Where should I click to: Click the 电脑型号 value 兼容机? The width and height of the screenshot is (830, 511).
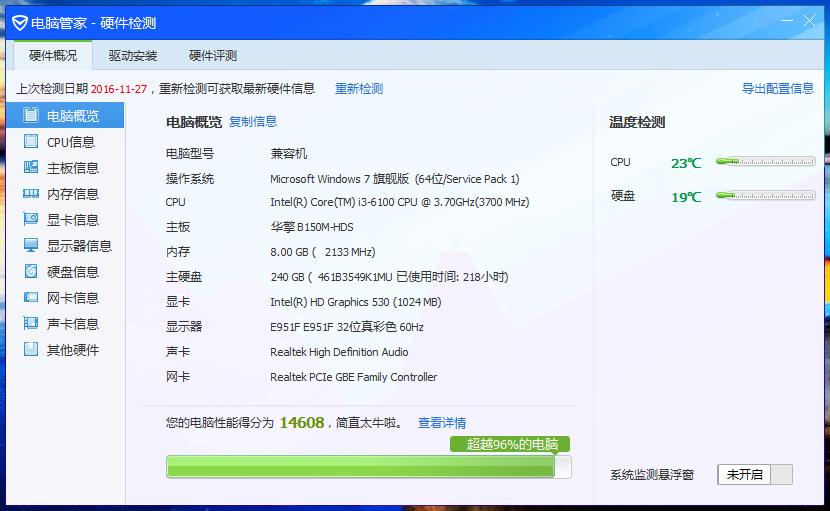[x=288, y=154]
